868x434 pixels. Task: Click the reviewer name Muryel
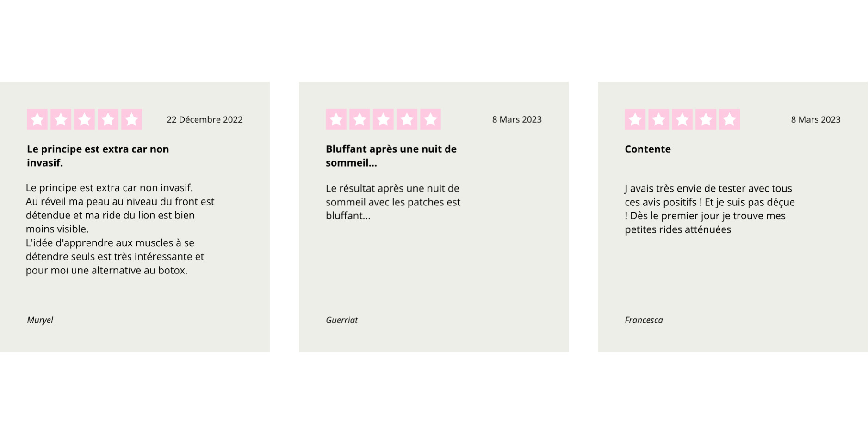[40, 320]
